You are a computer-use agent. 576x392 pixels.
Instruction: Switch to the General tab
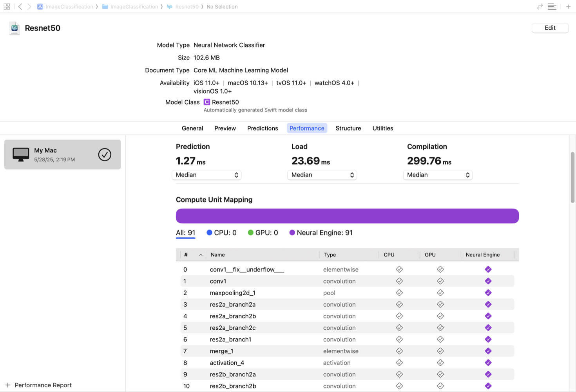[192, 128]
